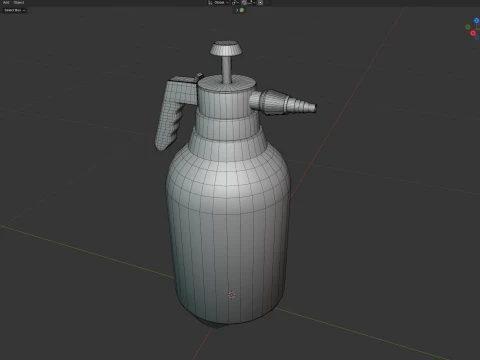Screen dimensions: 480x360
Task: Open the Global transform orientation dropdown
Action: pos(219,2)
